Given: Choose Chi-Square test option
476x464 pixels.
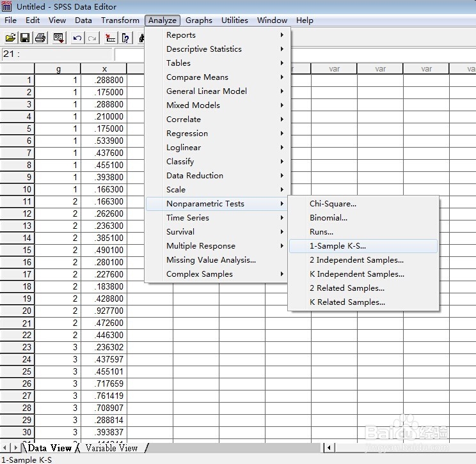Looking at the screenshot, I should point(363,203).
